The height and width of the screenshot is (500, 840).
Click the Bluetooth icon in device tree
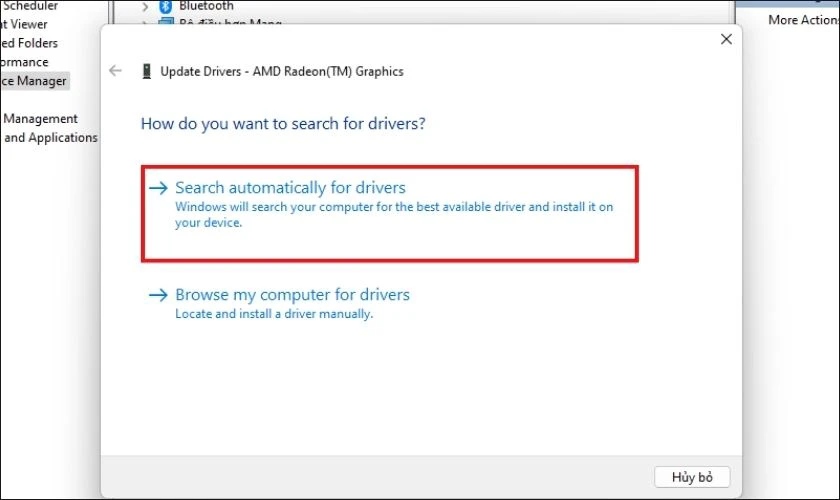click(165, 6)
